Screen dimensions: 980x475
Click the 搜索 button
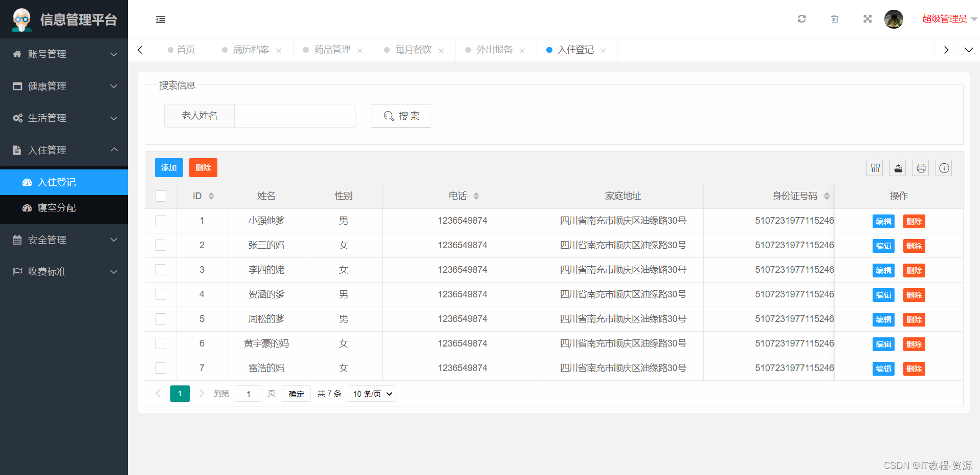[x=401, y=116]
